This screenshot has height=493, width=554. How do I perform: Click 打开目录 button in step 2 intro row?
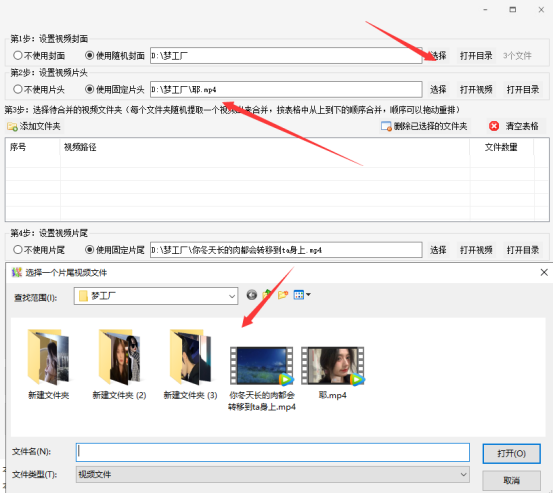(523, 89)
